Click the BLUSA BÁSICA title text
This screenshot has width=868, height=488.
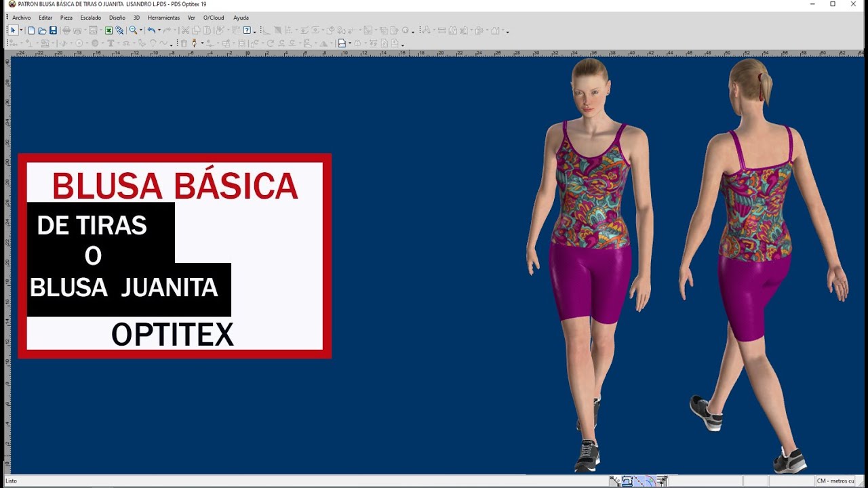tap(175, 186)
